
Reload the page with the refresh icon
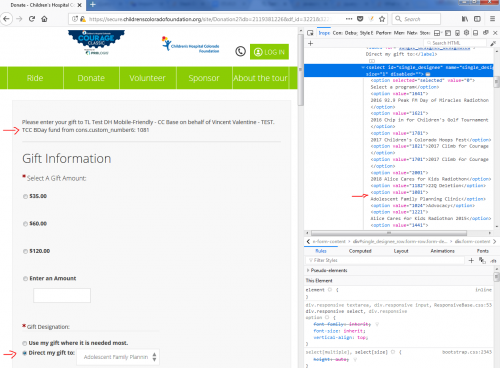32,19
